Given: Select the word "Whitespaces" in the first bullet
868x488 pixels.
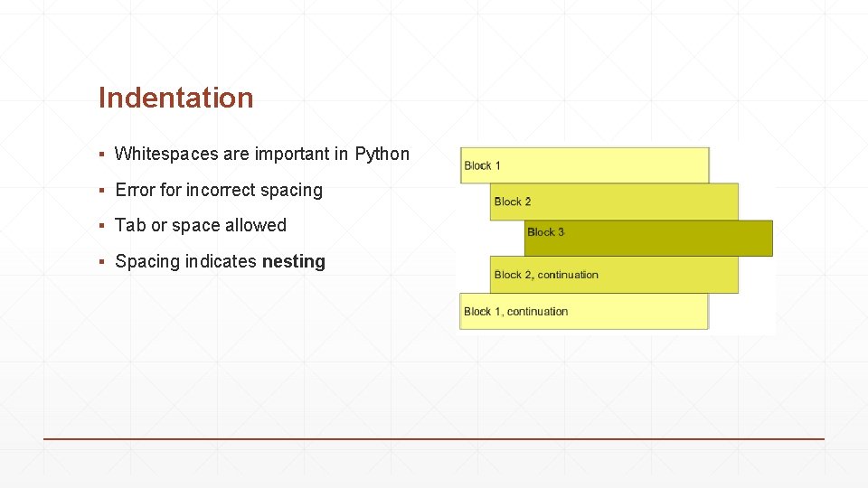Looking at the screenshot, I should [x=166, y=154].
